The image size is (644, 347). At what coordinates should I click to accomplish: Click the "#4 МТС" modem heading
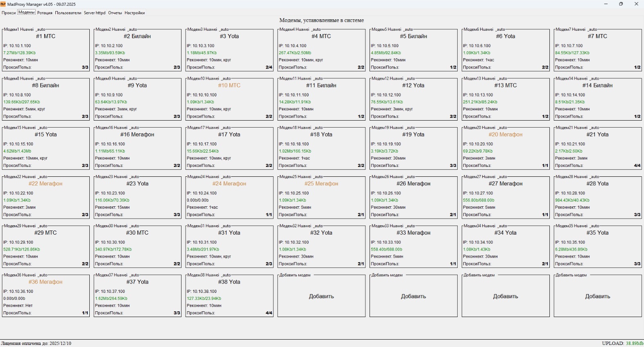tap(321, 36)
